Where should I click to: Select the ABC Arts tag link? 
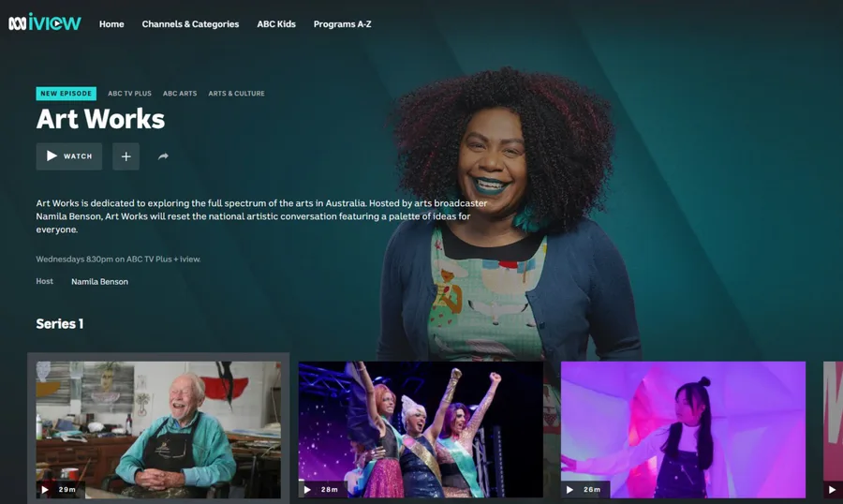(180, 94)
